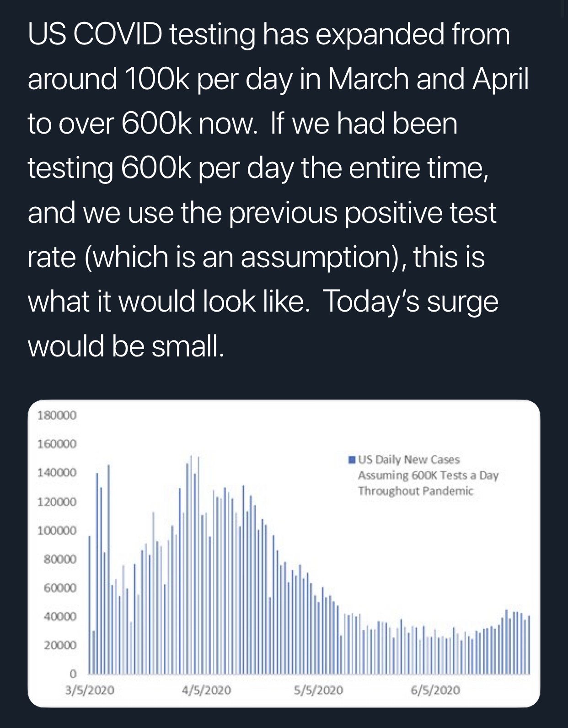This screenshot has height=728, width=568.
Task: Click the 100000 y-axis label
Action: 57,531
